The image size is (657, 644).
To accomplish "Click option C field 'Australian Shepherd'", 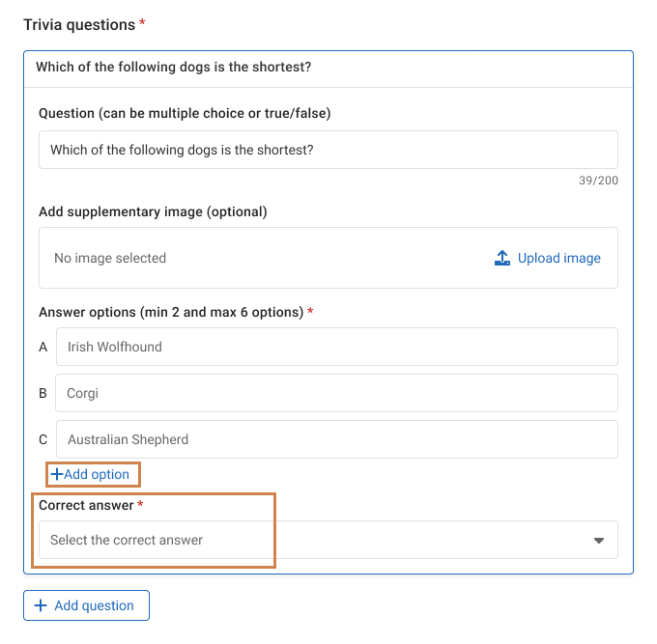I will click(336, 439).
